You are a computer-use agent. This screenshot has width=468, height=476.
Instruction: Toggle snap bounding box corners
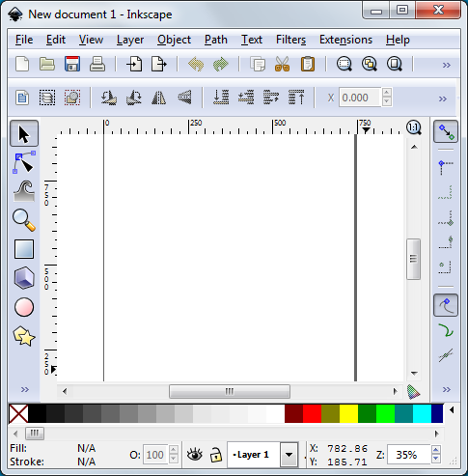[x=446, y=168]
